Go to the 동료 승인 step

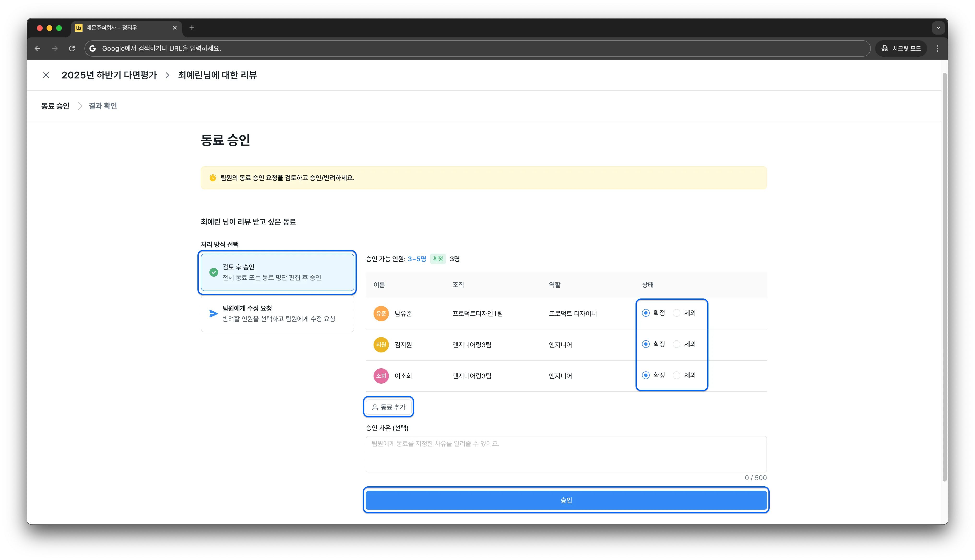[x=55, y=106]
